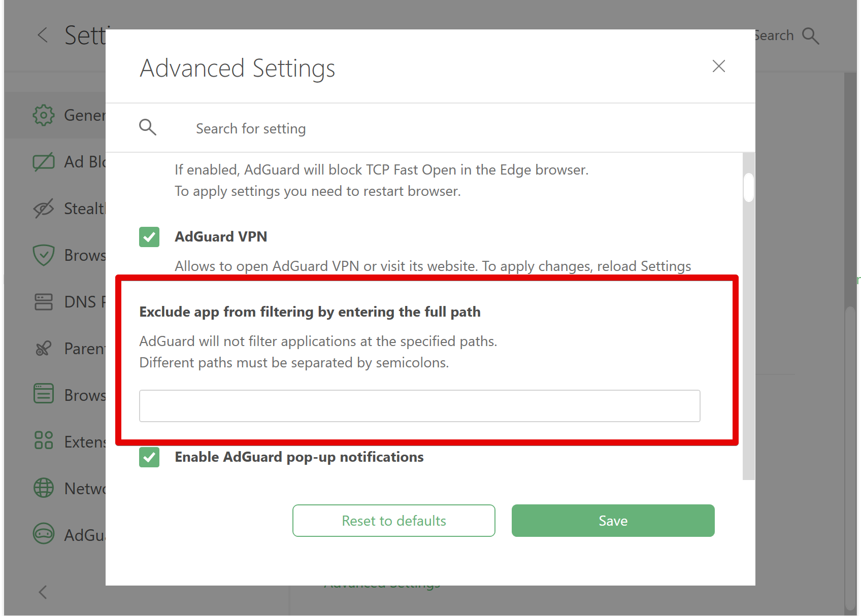Viewport: 861px width, 616px height.
Task: Uncheck the AdGuard VPN checkbox
Action: (x=149, y=237)
